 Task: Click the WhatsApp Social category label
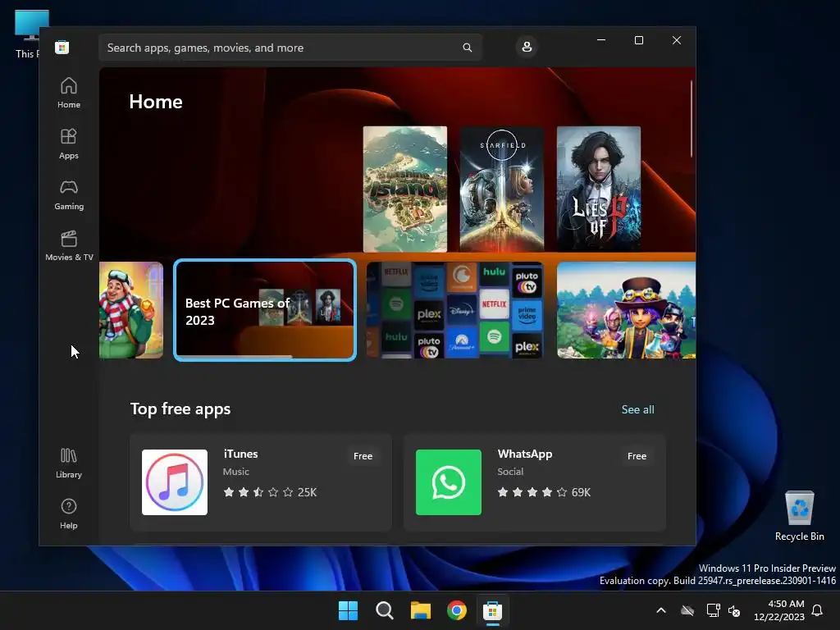pos(510,472)
